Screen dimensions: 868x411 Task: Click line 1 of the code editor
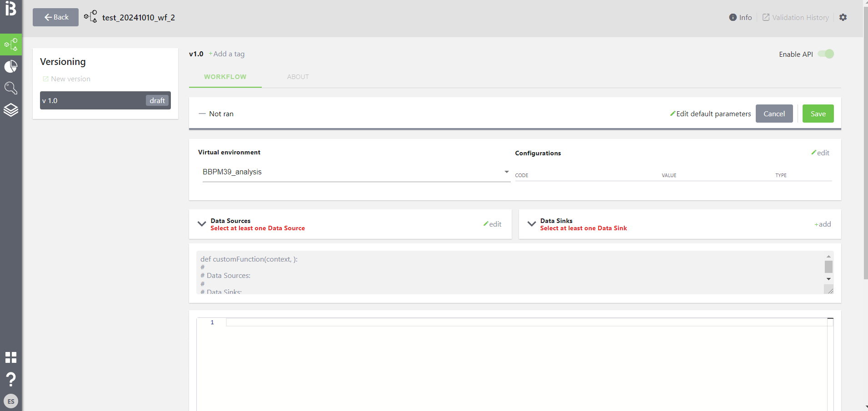pos(523,322)
